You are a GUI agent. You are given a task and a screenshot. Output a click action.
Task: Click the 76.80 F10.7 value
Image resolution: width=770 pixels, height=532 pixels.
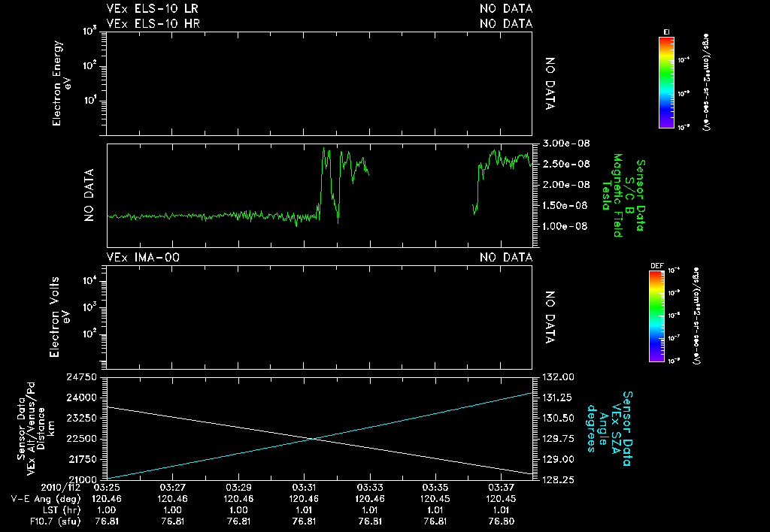coord(502,521)
